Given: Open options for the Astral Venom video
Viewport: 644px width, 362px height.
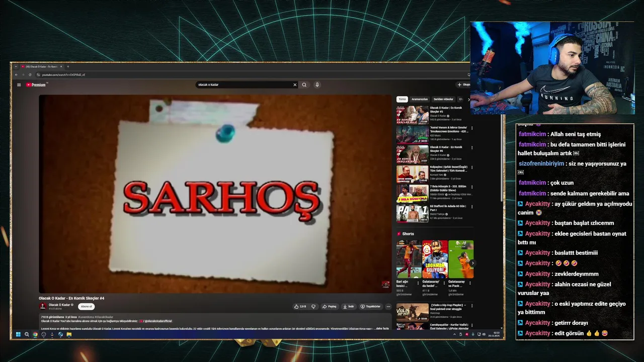Looking at the screenshot, I should coord(472,128).
